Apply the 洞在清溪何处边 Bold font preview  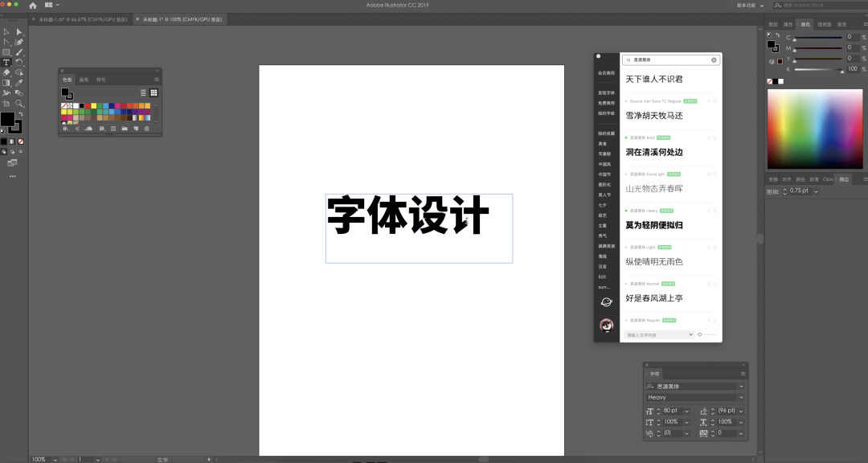pyautogui.click(x=654, y=152)
